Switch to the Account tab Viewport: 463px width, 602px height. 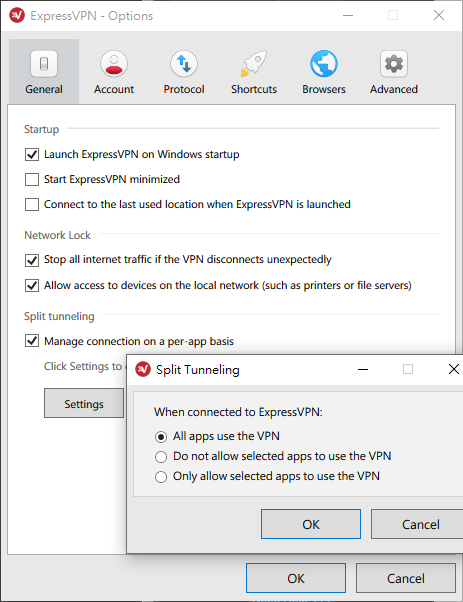coord(114,71)
